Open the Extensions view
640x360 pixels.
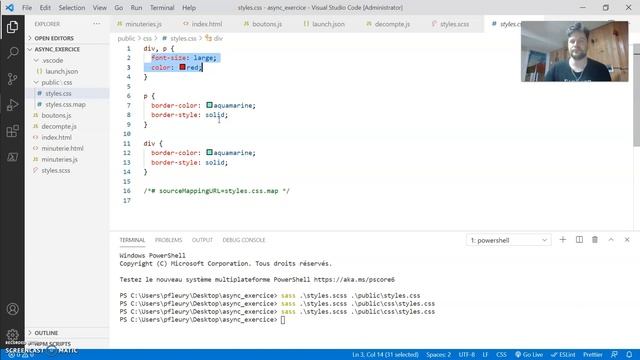[x=12, y=131]
